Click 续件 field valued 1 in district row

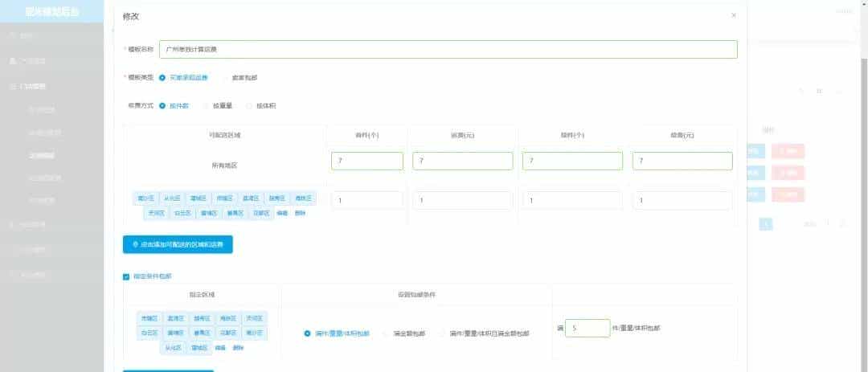pyautogui.click(x=572, y=200)
